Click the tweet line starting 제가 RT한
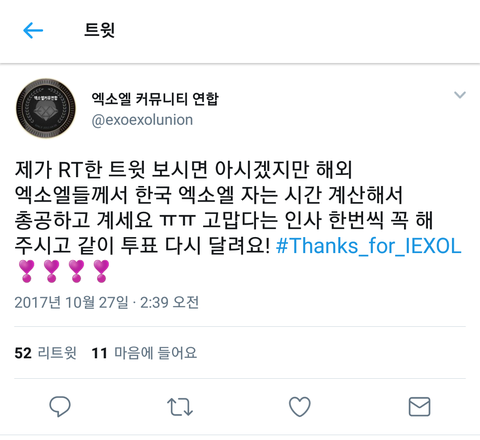Screen dimensions: 480x440 coord(183,169)
